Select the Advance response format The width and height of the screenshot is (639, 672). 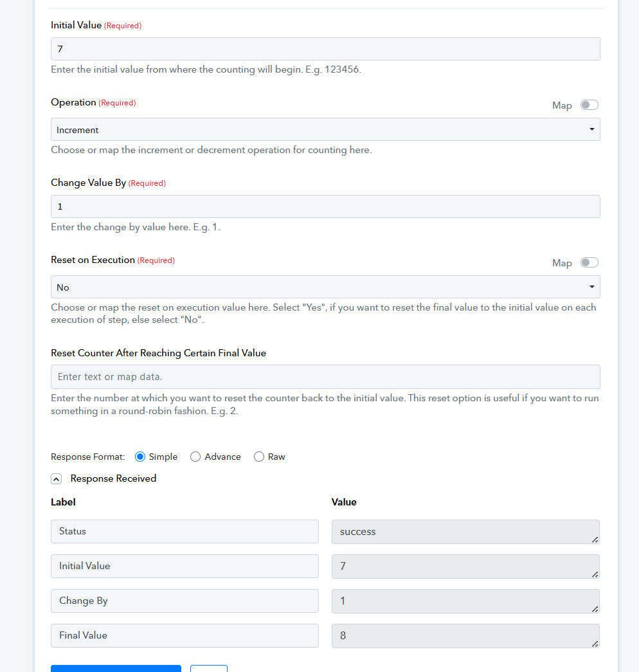[x=195, y=457]
